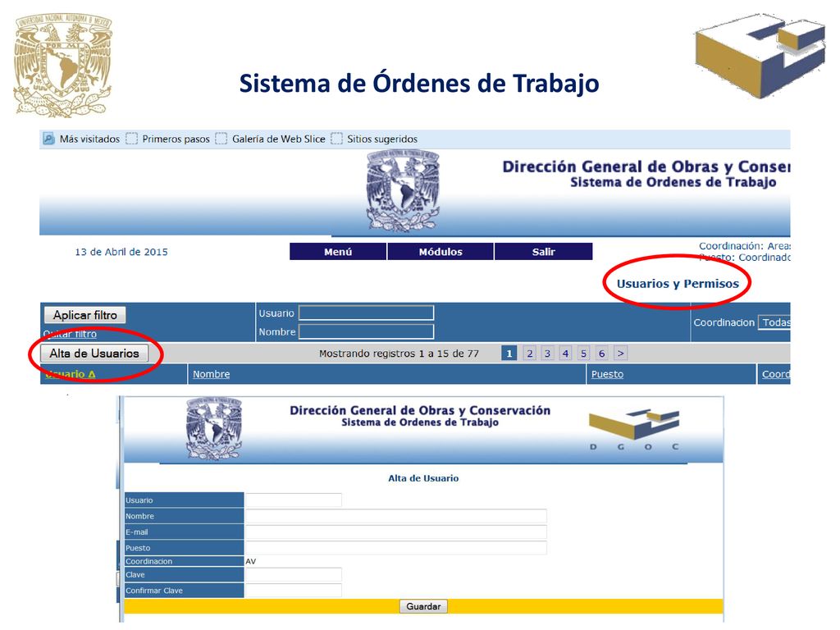
Task: Open Sitios sugeridos bookmark
Action: point(374,139)
